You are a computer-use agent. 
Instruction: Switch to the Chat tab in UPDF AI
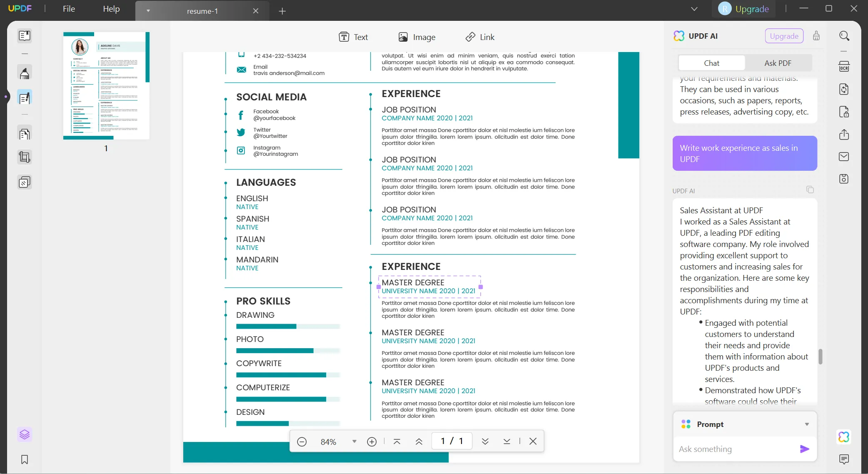point(711,62)
